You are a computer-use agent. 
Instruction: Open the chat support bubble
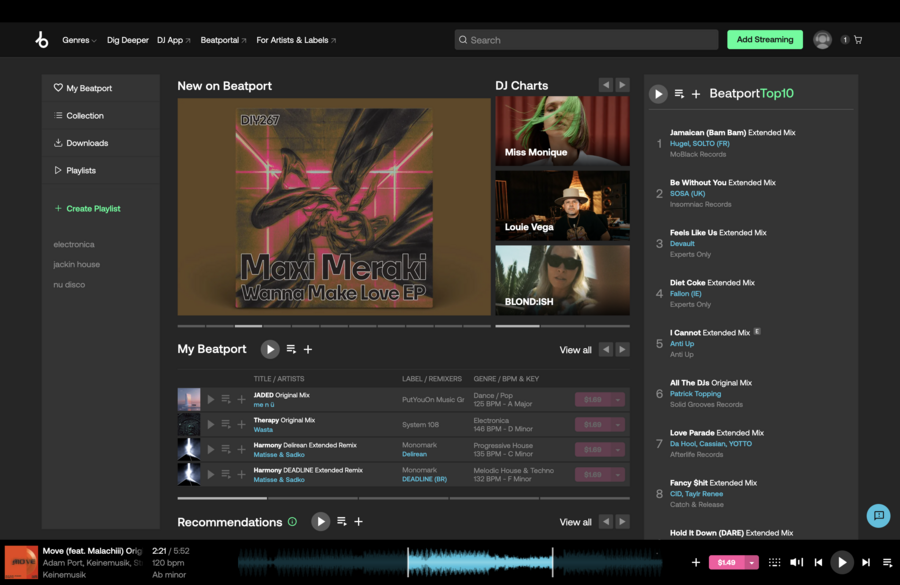click(x=878, y=516)
